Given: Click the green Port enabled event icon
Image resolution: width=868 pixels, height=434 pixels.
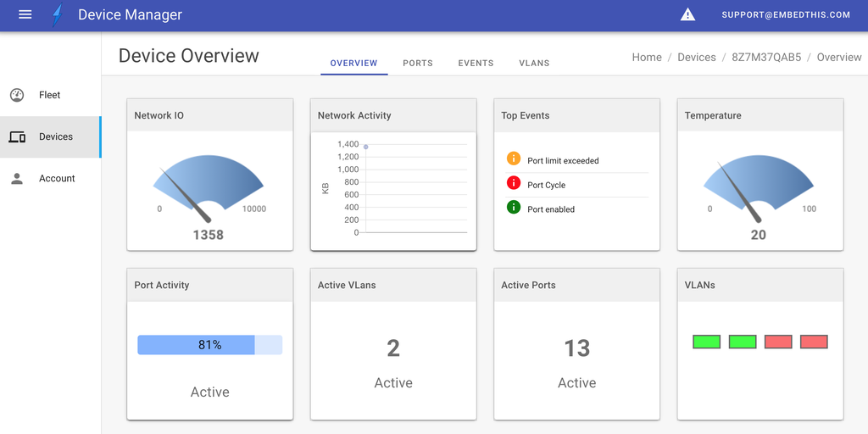Looking at the screenshot, I should point(513,208).
